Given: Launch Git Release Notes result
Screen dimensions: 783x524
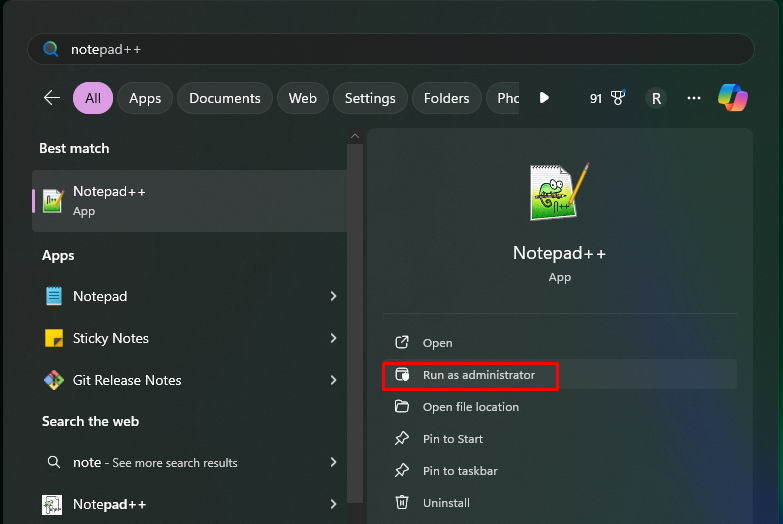Looking at the screenshot, I should (x=126, y=380).
